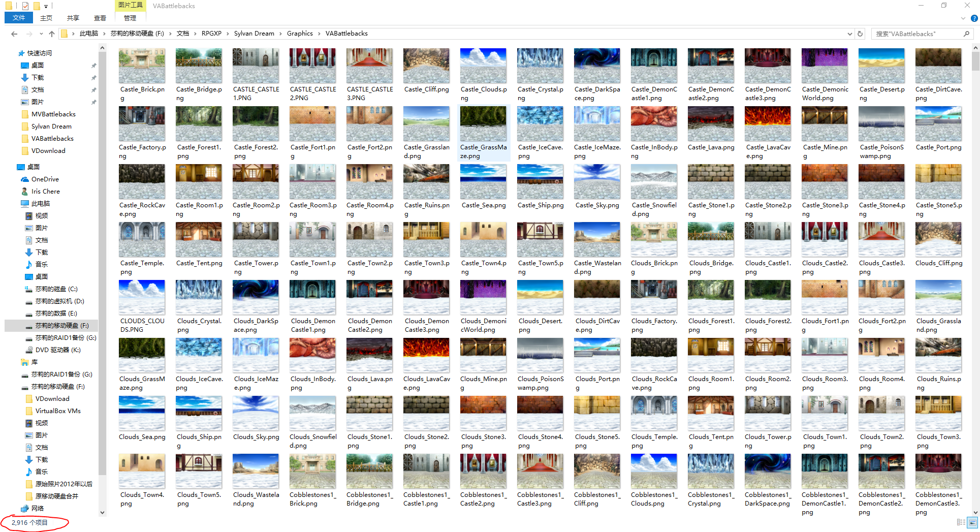The image size is (980, 532).
Task: Click Graphics in the breadcrumb path
Action: (300, 34)
